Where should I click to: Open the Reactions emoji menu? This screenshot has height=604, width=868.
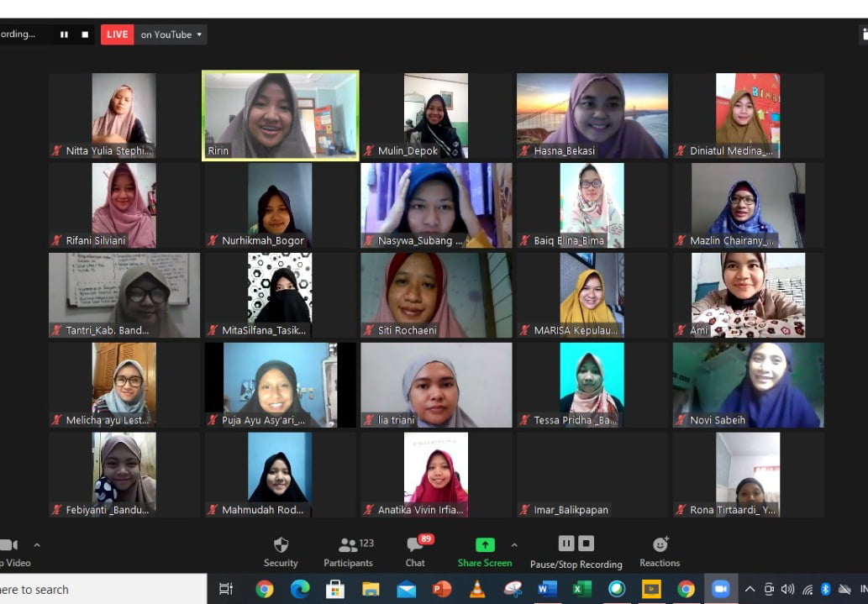click(660, 551)
